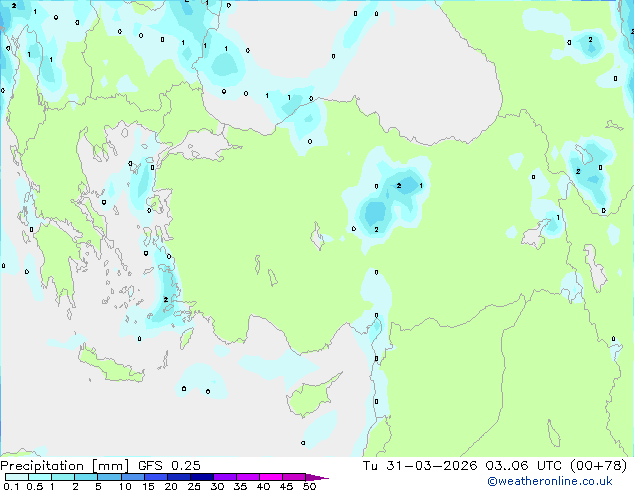Select the 0.5–1 mm legend color swatch

(x=40, y=477)
